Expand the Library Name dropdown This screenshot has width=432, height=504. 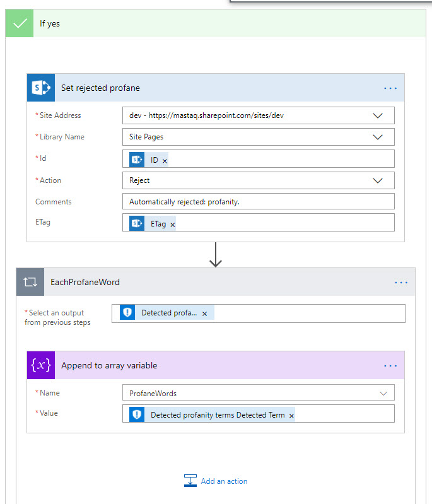378,137
